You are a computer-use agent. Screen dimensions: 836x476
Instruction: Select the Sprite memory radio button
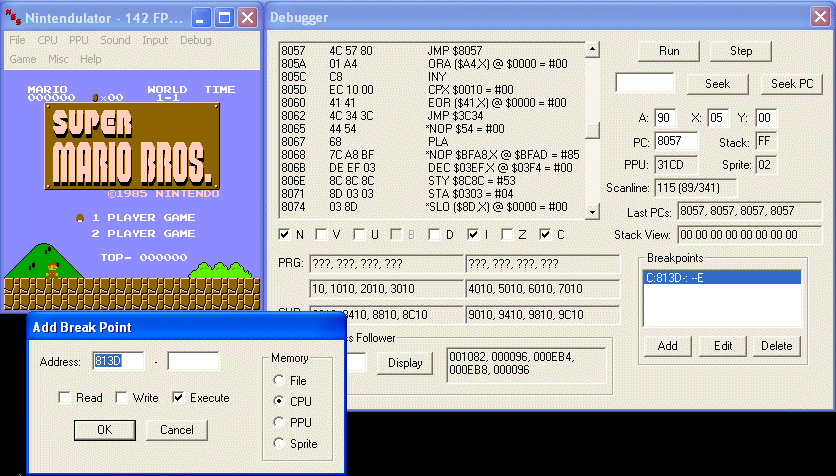pyautogui.click(x=279, y=443)
